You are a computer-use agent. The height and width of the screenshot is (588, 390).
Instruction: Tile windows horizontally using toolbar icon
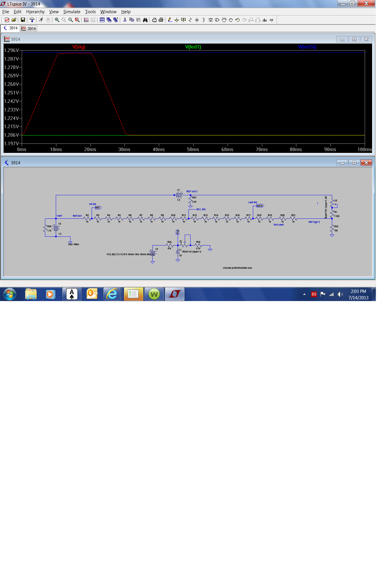[102, 20]
